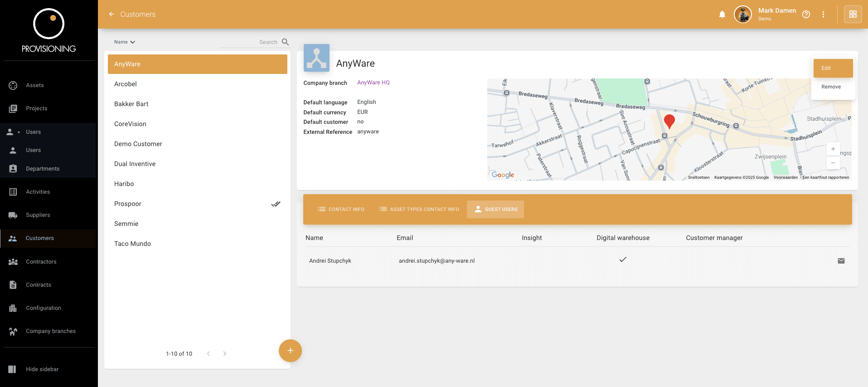The image size is (868, 387).
Task: Edit the AnyWare customer
Action: click(833, 68)
